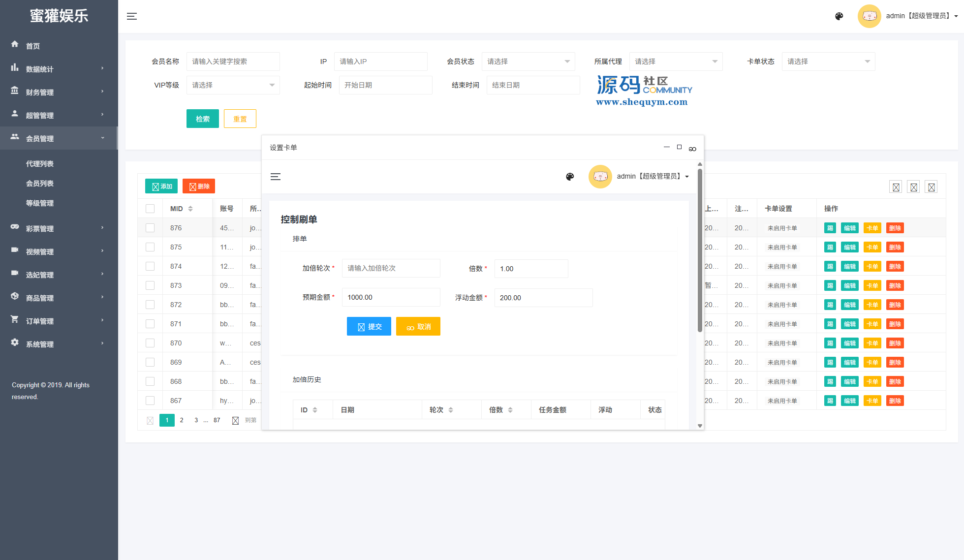Click the 检索 search button
This screenshot has height=560, width=964.
coord(202,119)
